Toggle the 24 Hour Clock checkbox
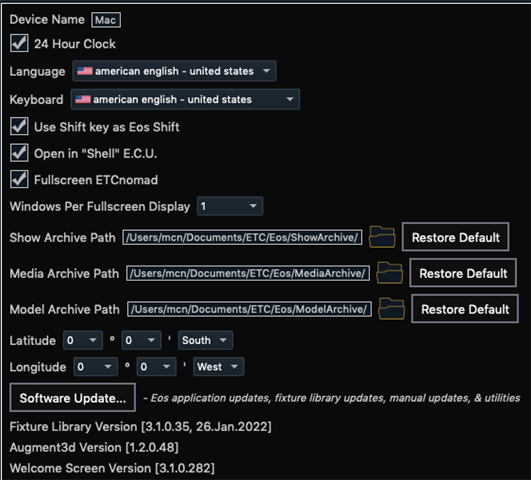Viewport: 531px width, 480px height. (19, 43)
